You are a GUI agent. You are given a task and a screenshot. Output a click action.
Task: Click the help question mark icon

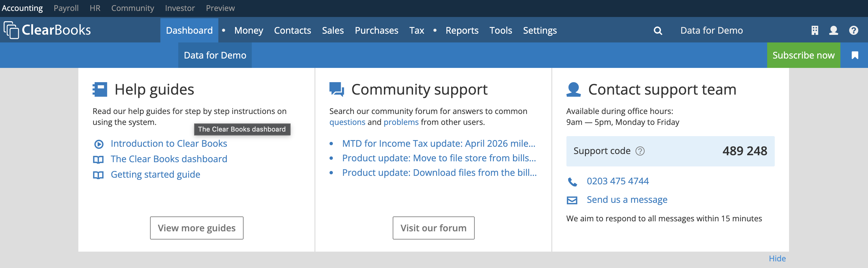pos(853,30)
